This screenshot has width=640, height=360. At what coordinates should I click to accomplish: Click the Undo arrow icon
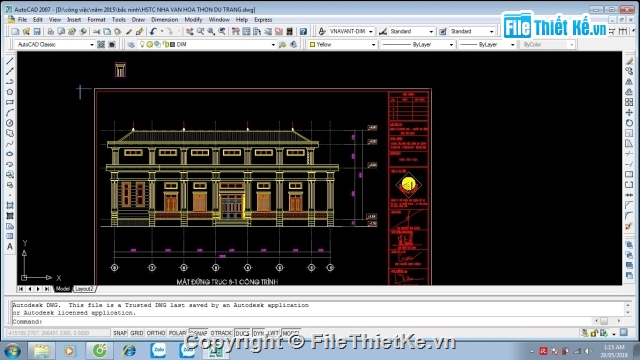[153, 31]
